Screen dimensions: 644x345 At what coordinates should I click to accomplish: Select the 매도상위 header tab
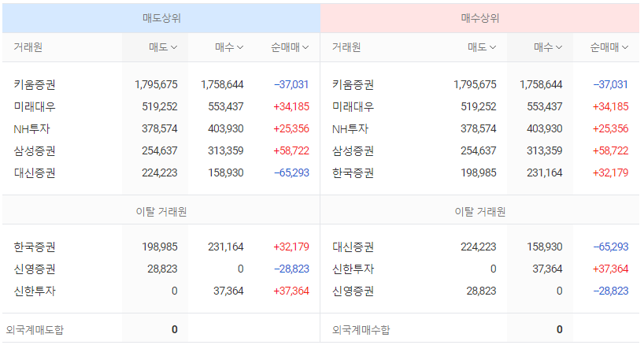point(161,18)
